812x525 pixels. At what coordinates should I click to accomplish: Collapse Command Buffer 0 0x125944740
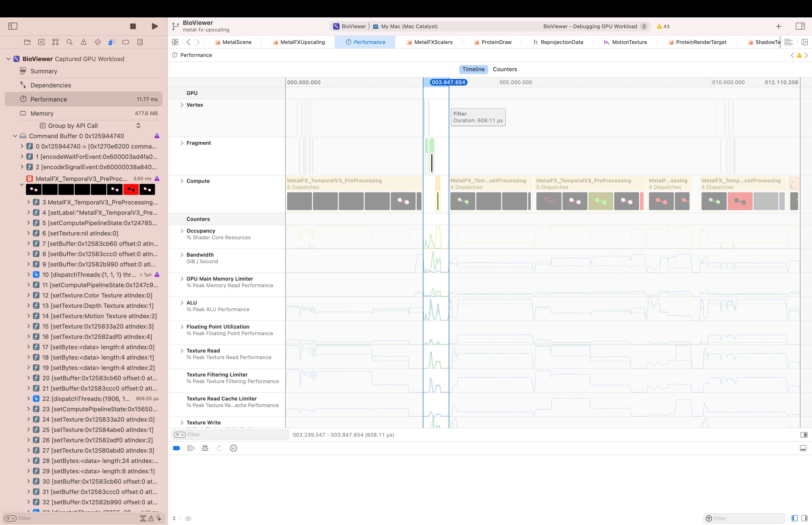[15, 136]
